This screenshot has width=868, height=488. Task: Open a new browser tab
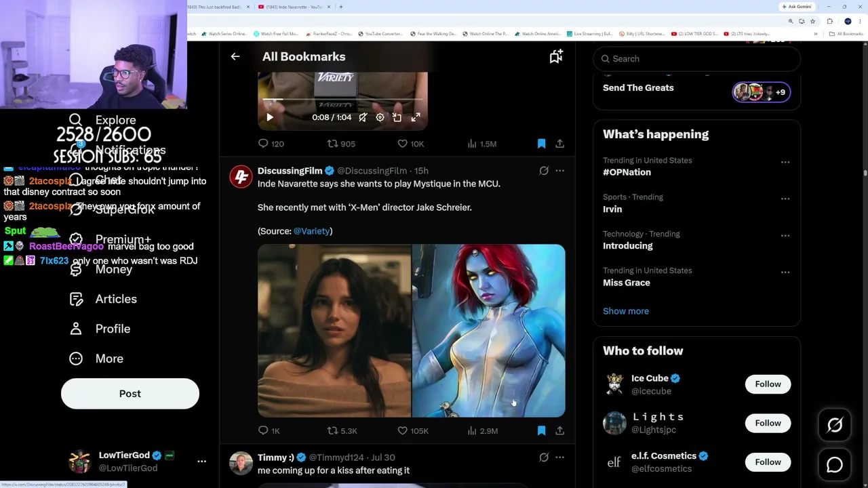[341, 7]
